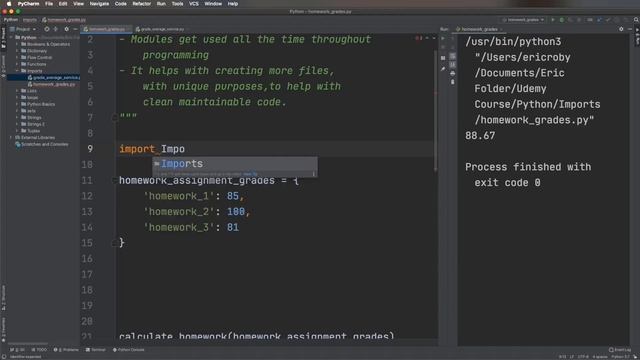The height and width of the screenshot is (360, 640).
Task: Open the TODO tool window button
Action: [40, 350]
